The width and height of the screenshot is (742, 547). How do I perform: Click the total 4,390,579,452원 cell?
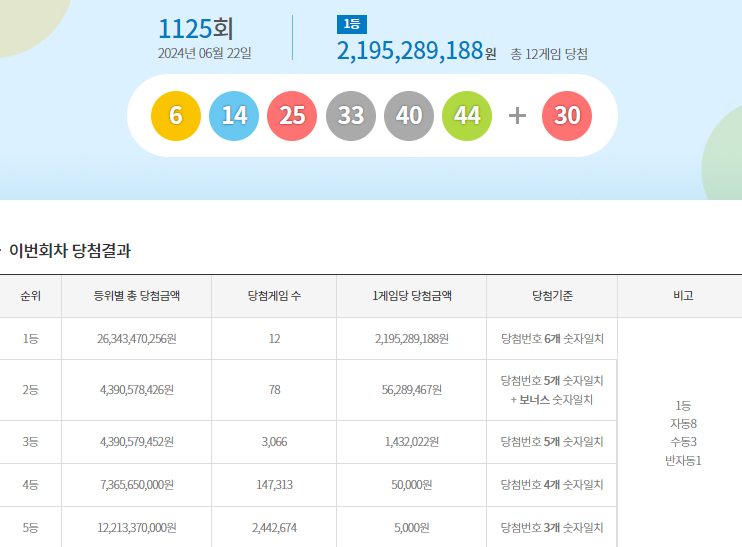pyautogui.click(x=136, y=442)
